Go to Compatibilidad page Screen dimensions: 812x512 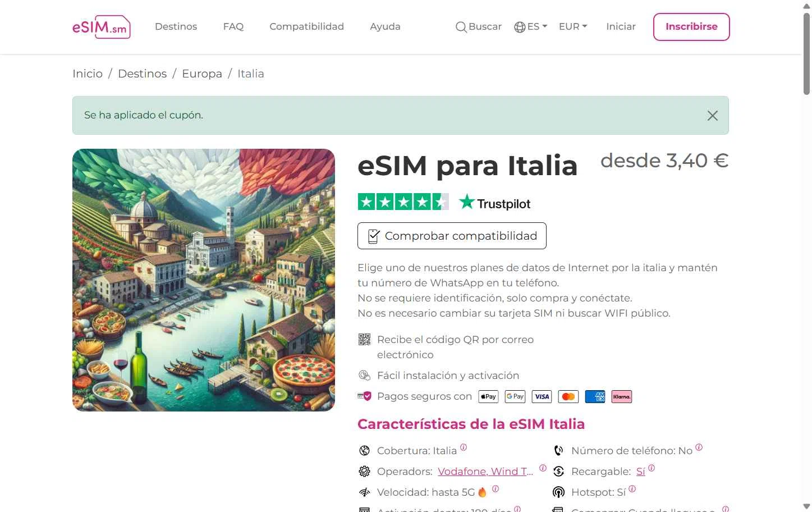coord(306,26)
